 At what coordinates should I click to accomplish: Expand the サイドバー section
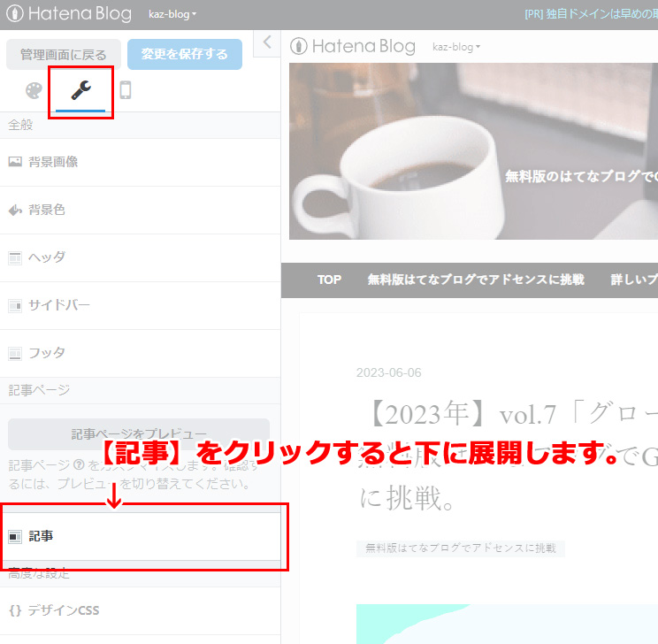coord(140,305)
